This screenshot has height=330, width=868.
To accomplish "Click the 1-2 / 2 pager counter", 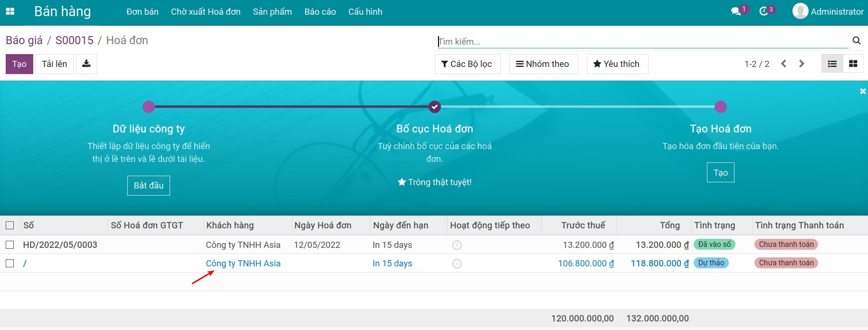I will [757, 64].
